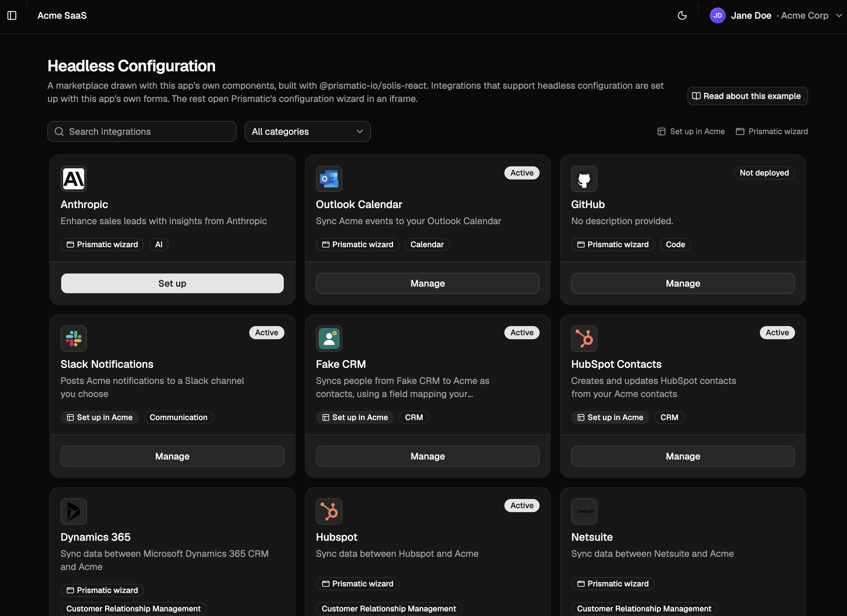Manage the GitHub integration
Screen dimensions: 847x616
(683, 283)
